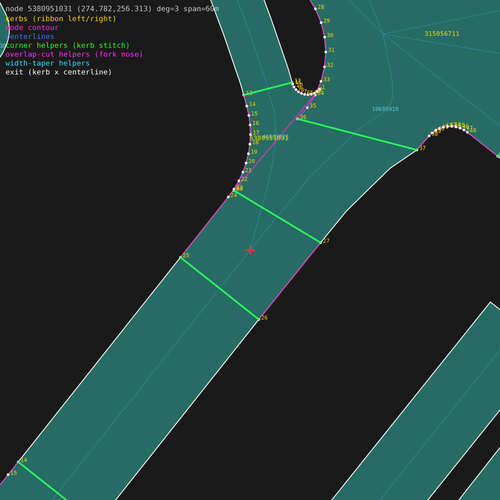Click the red crosshair node marker
Screen dimensions: 500x500
250,250
